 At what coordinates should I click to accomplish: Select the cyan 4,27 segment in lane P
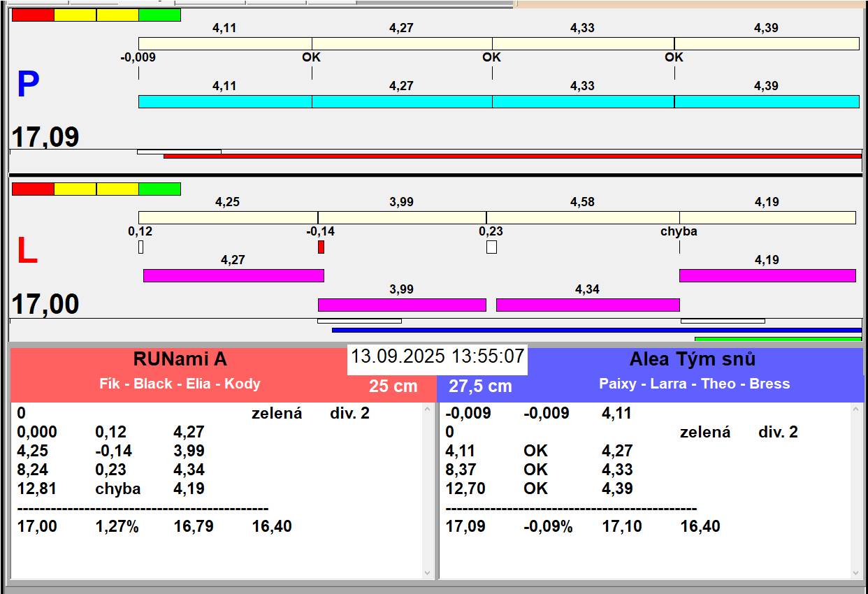pos(402,101)
